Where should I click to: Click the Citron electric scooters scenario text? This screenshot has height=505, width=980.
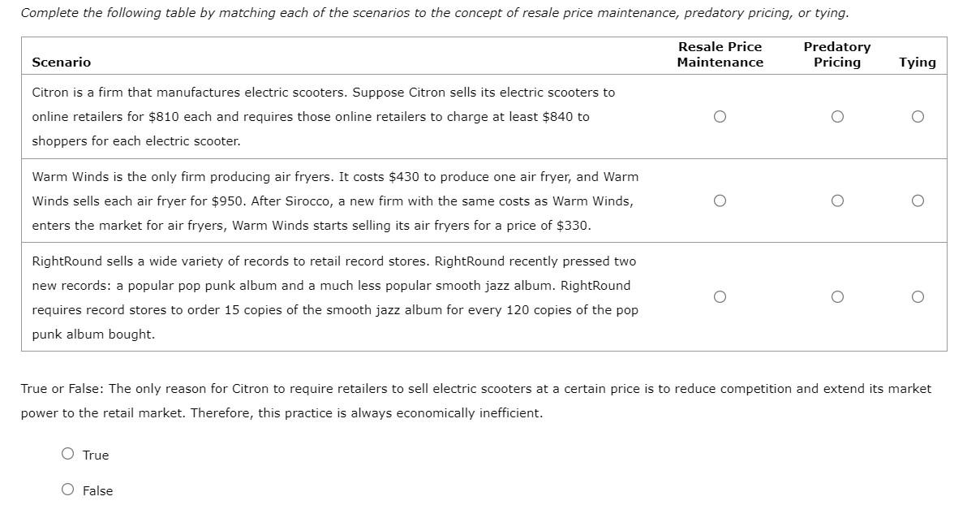324,117
